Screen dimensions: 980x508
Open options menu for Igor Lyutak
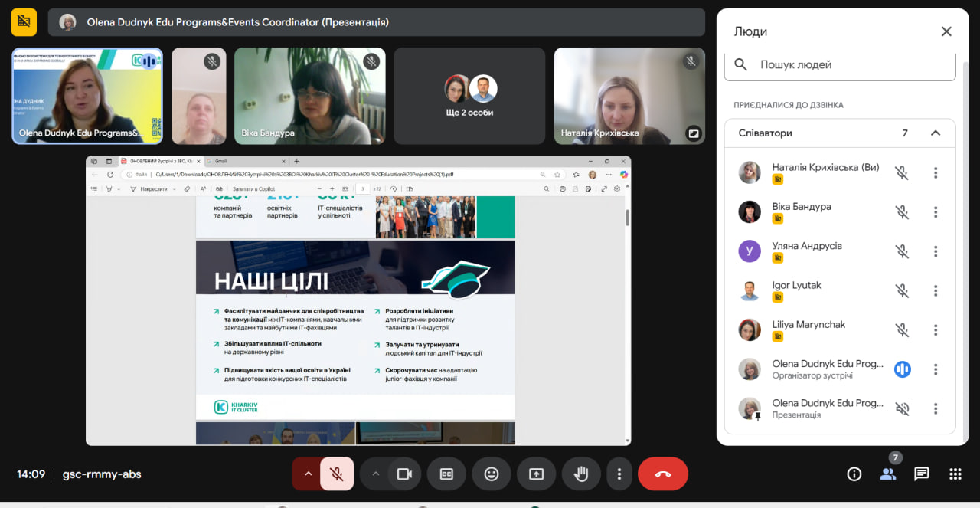tap(936, 290)
